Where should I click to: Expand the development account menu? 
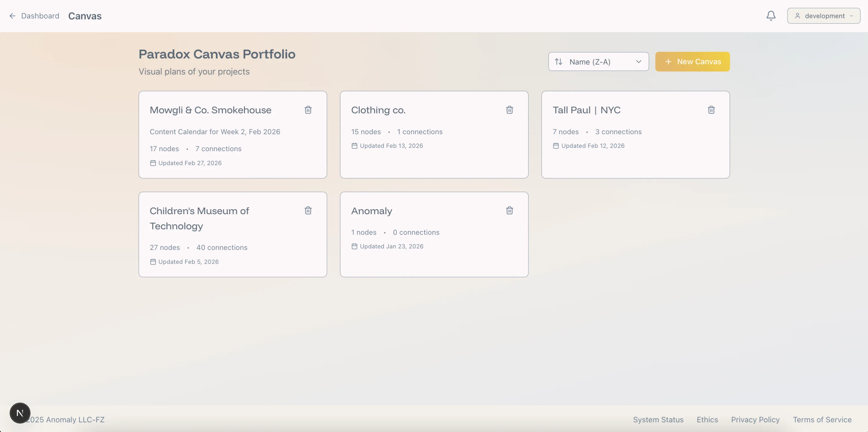[x=824, y=15]
